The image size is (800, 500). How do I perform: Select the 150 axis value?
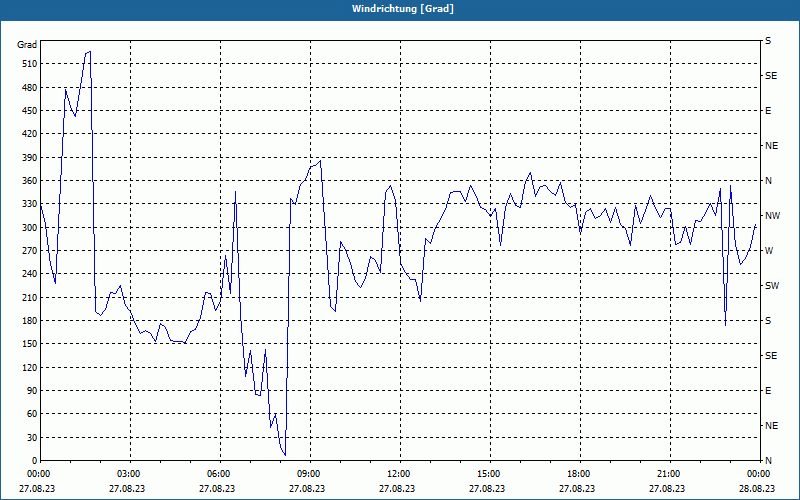[30, 343]
